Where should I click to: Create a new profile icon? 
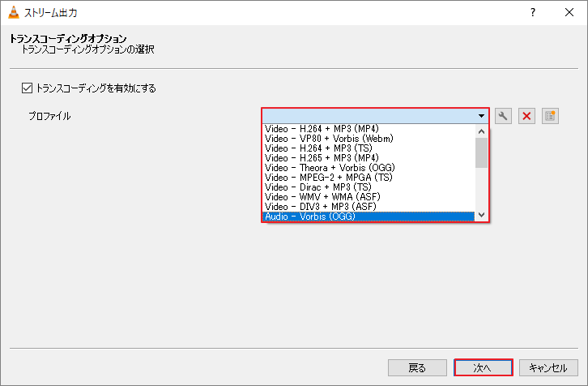550,116
